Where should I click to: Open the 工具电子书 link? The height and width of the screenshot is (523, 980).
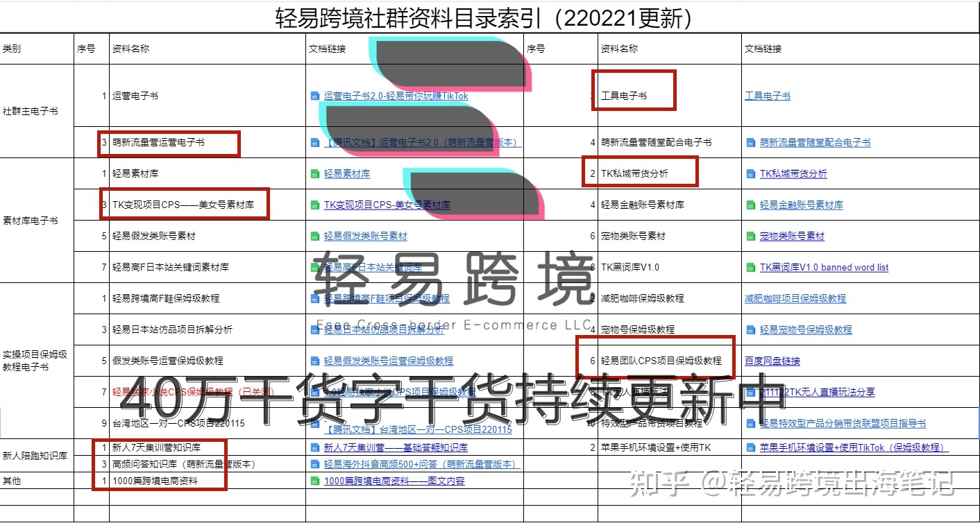[768, 96]
